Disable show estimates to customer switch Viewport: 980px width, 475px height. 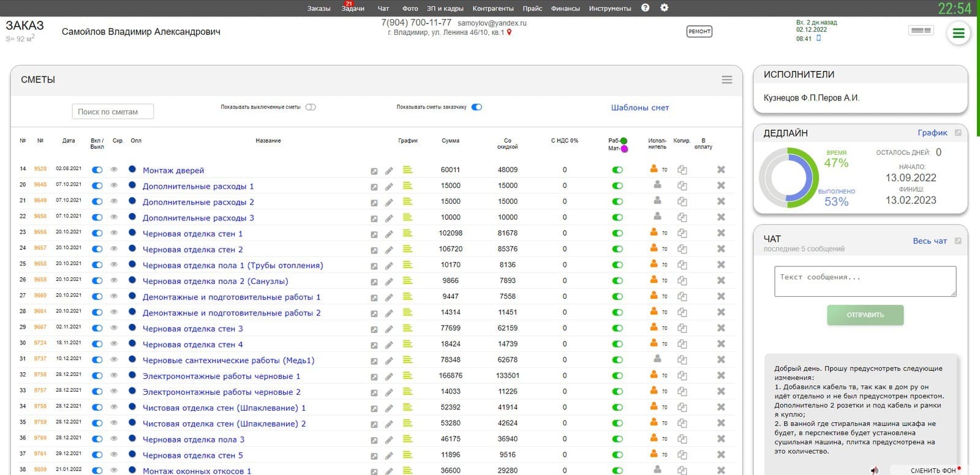(x=477, y=107)
